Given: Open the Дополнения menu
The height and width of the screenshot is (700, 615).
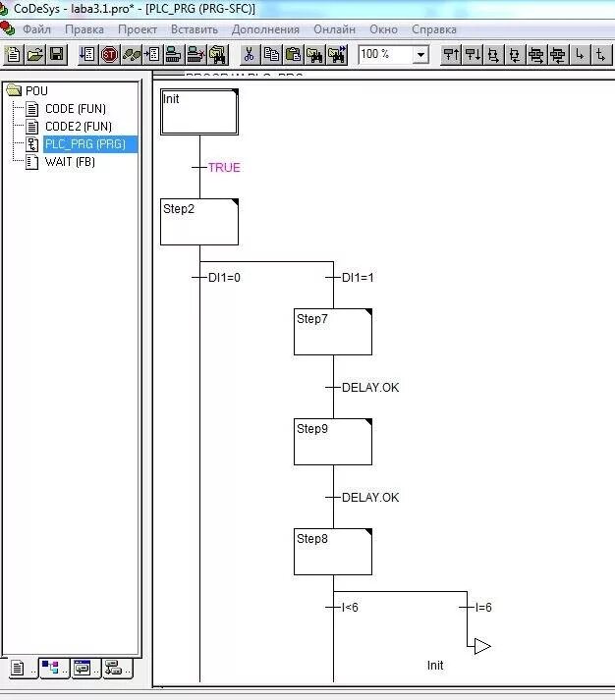Looking at the screenshot, I should tap(265, 29).
